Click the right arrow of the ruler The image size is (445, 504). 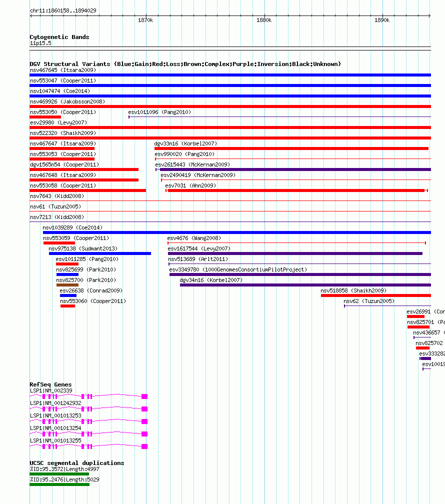429,16
